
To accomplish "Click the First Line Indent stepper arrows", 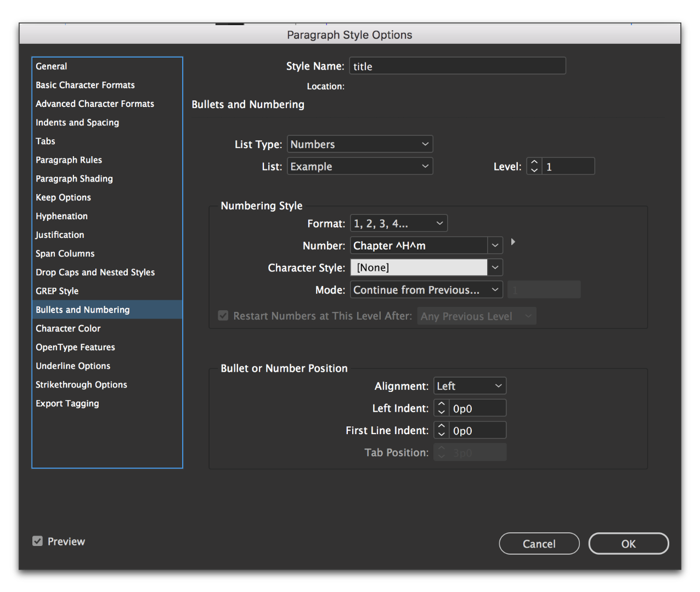I will tap(442, 430).
